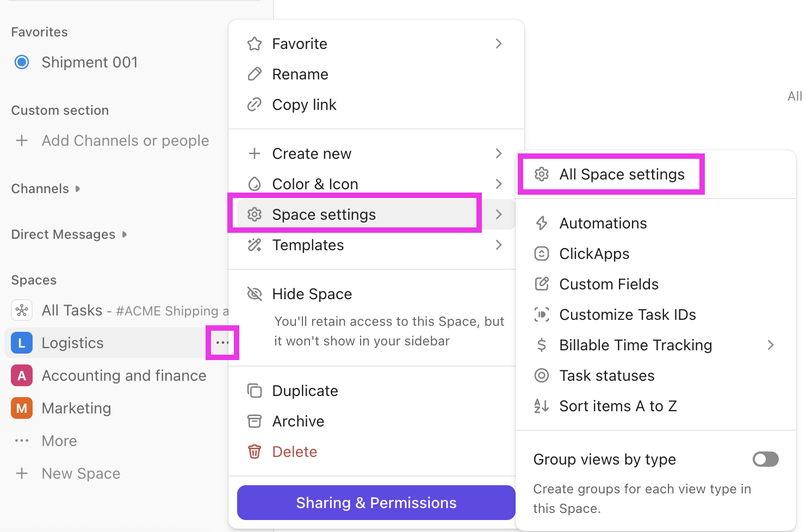Click the Archive box icon
Image resolution: width=806 pixels, height=532 pixels.
[255, 421]
